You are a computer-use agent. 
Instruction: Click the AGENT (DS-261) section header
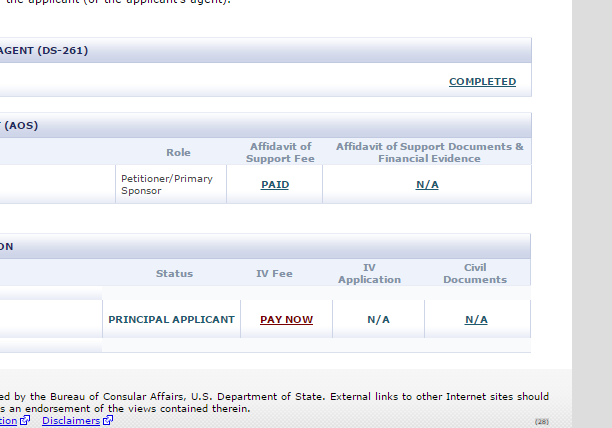click(265, 50)
